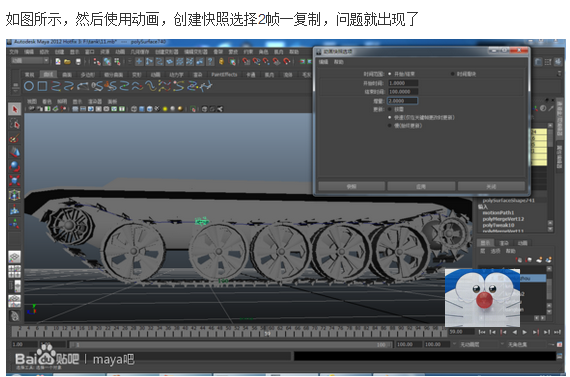
Task: Go to start of playback range
Action: click(x=482, y=332)
